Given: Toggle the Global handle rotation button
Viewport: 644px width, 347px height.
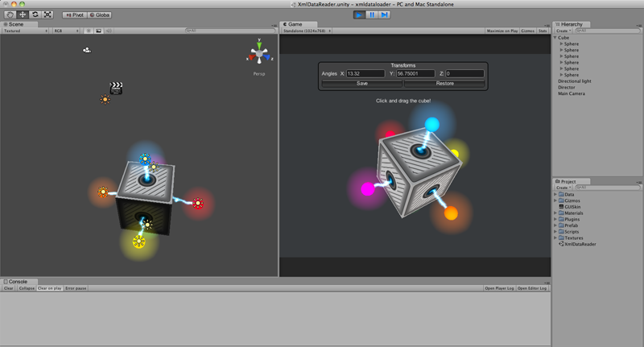Looking at the screenshot, I should point(99,14).
